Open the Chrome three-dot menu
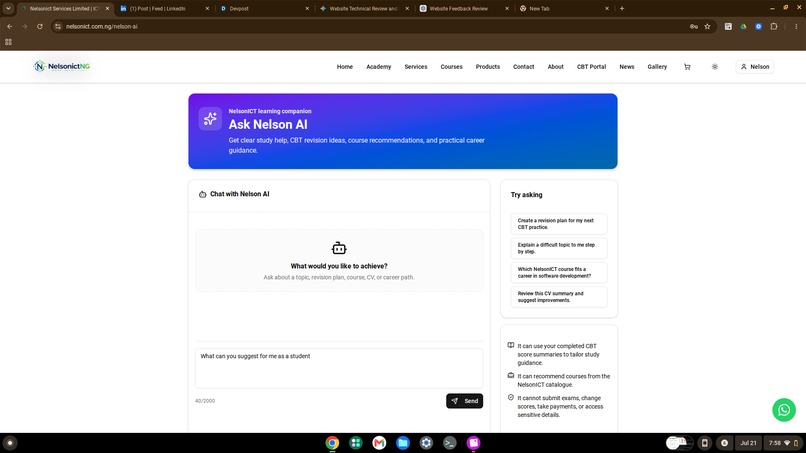Image resolution: width=806 pixels, height=453 pixels. tap(796, 26)
